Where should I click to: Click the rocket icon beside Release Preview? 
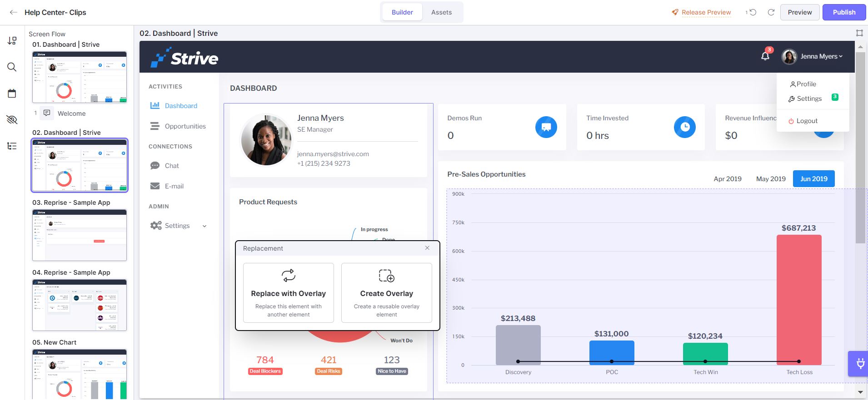pos(675,12)
